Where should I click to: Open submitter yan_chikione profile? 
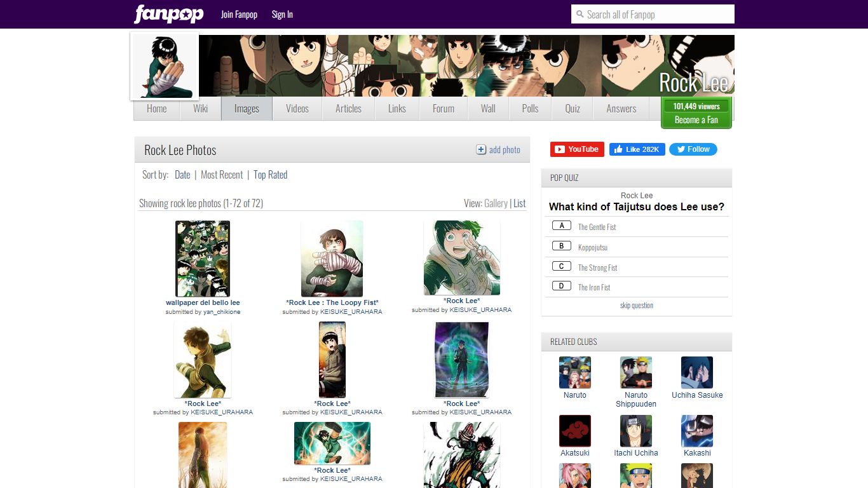[222, 312]
